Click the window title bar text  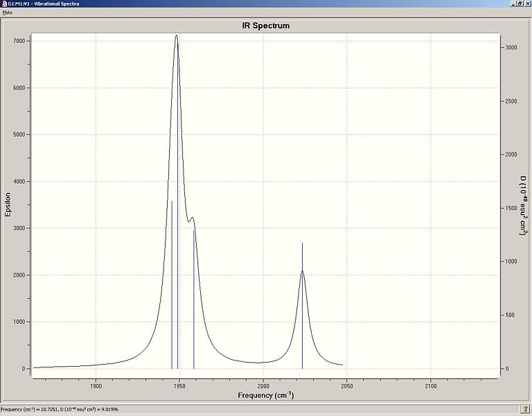point(44,3)
